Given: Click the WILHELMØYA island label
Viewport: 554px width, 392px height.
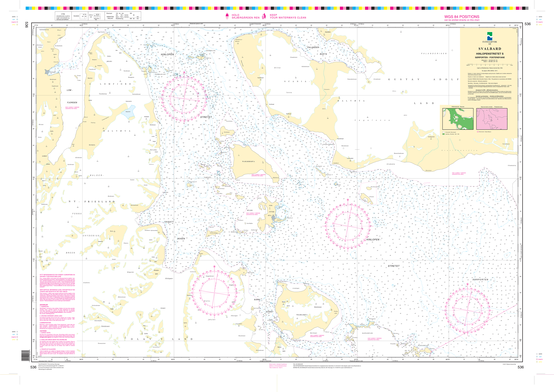Looking at the screenshot, I should (x=302, y=315).
